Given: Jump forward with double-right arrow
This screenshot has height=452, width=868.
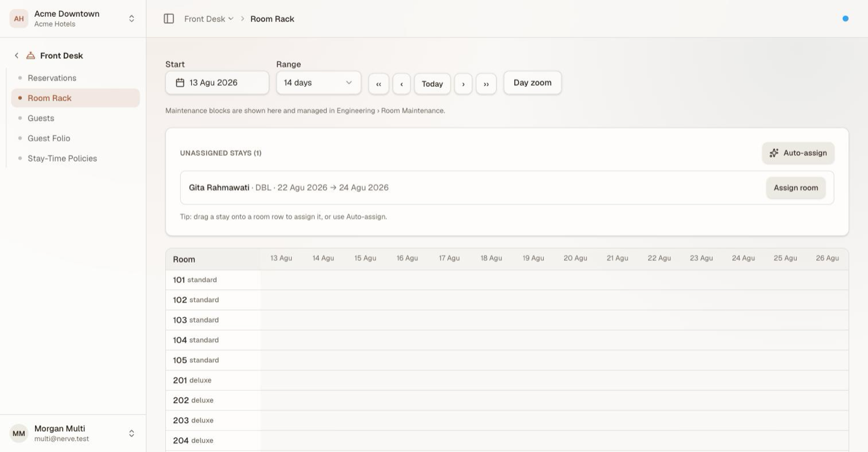Looking at the screenshot, I should point(486,84).
